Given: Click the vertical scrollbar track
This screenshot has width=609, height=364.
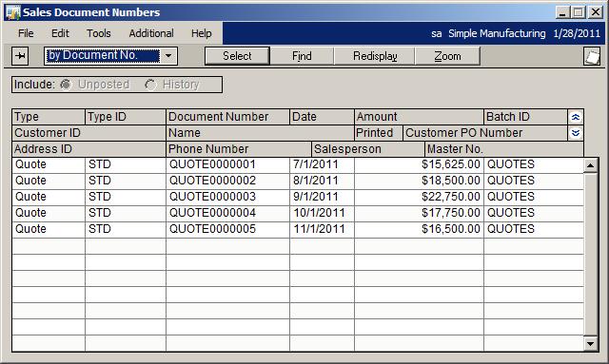Looking at the screenshot, I should tap(590, 255).
